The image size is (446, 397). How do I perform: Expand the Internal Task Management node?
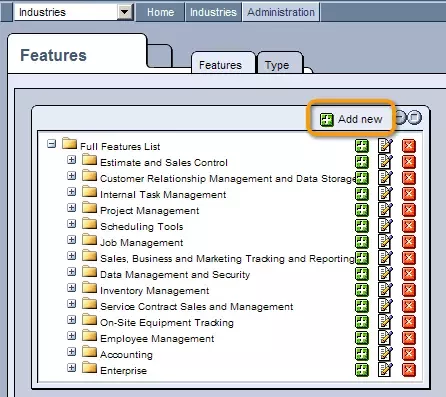71,192
